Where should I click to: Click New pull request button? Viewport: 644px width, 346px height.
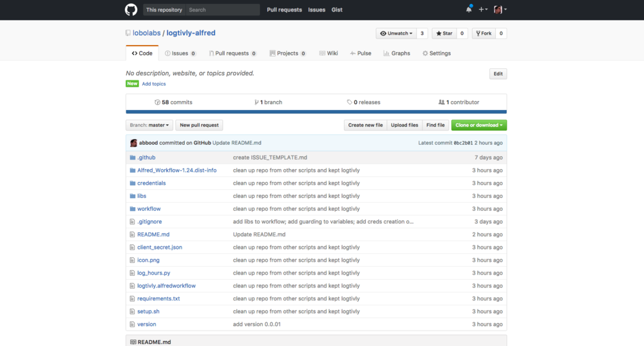point(199,125)
